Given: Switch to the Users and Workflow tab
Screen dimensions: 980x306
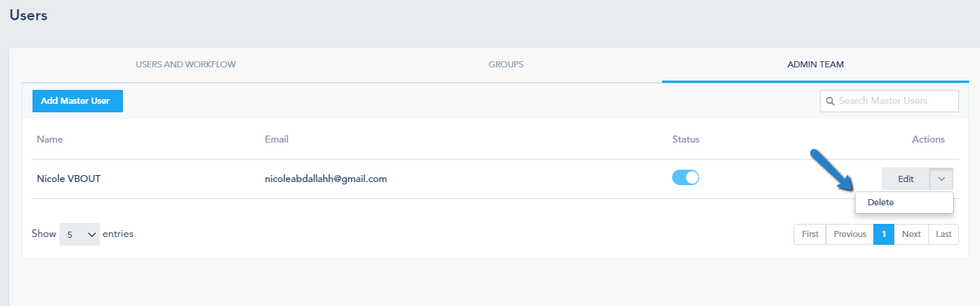Looking at the screenshot, I should pyautogui.click(x=186, y=64).
